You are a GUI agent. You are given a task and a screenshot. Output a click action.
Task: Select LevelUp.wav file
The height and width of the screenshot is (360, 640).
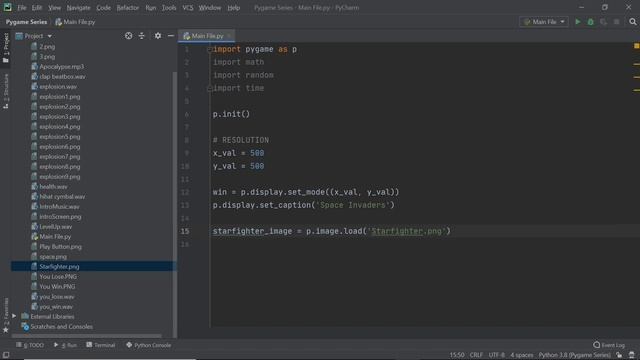click(x=56, y=227)
